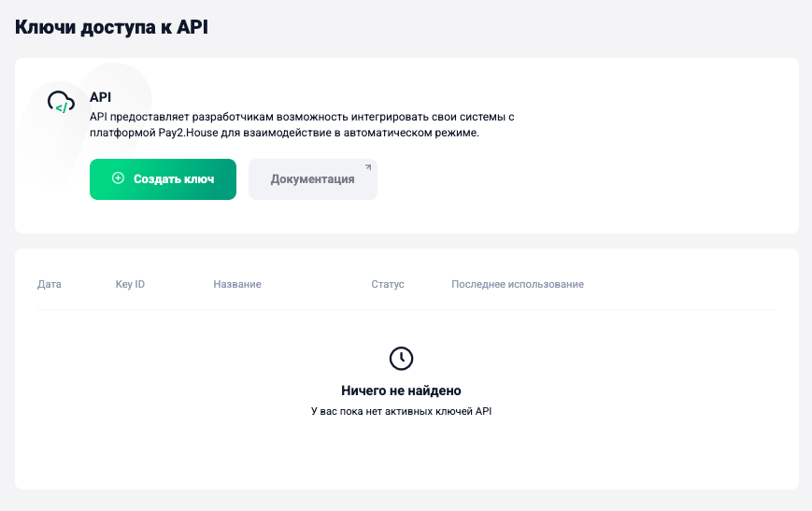
Task: Click the clock icon above Ничего не найдено
Action: [401, 359]
